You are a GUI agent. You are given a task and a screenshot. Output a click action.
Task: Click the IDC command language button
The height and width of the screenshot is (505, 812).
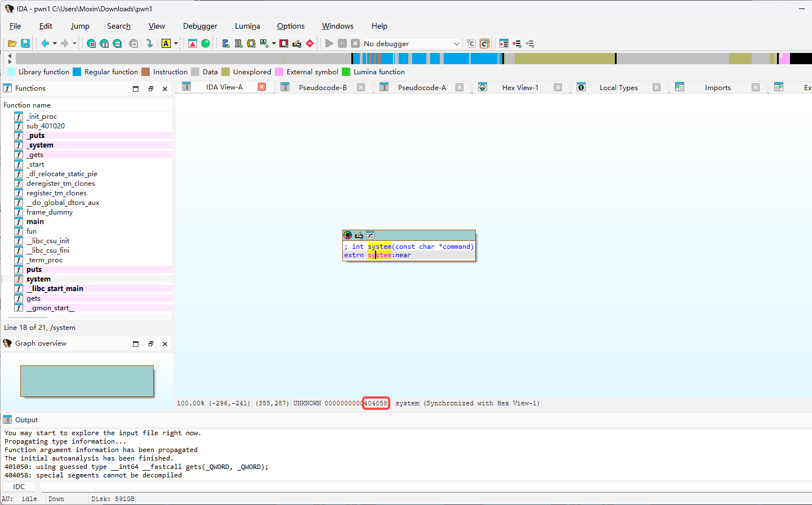pyautogui.click(x=19, y=486)
